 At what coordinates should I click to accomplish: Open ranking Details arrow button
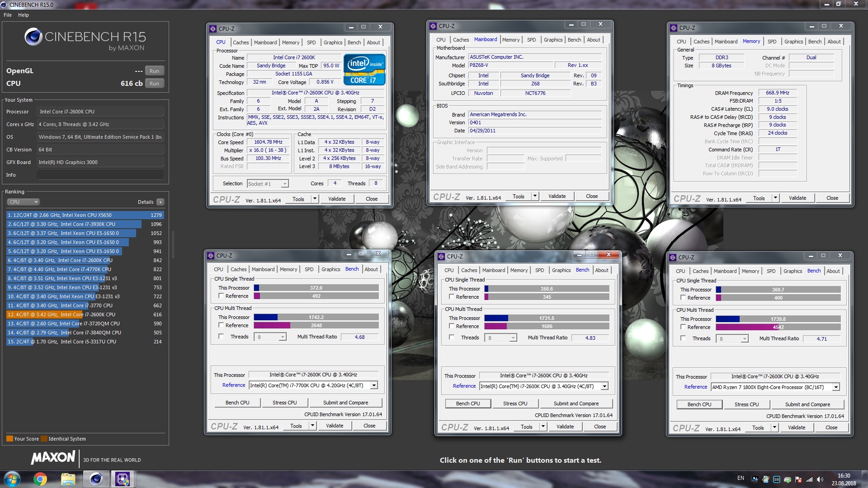coord(160,202)
